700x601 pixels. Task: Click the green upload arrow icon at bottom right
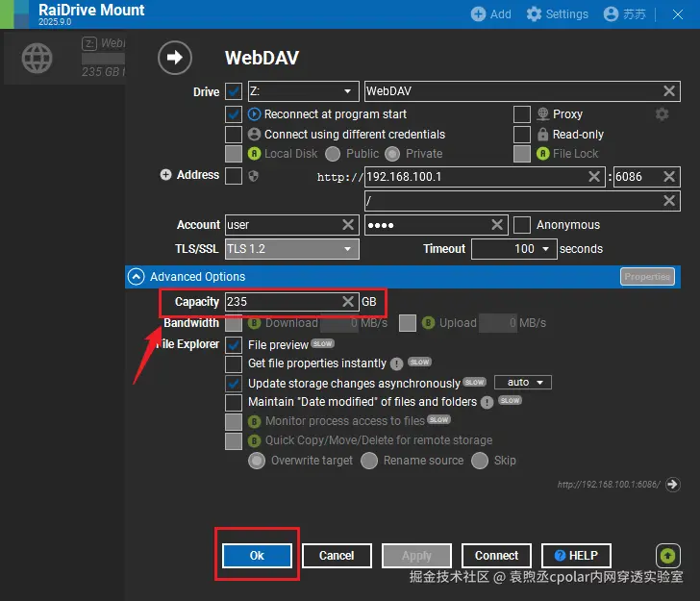pos(668,556)
